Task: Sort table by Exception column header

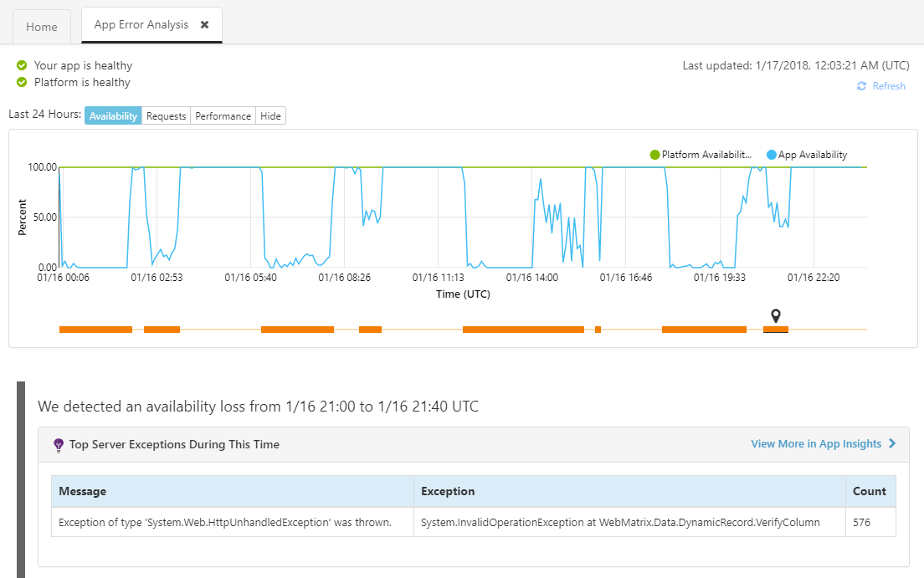Action: [x=448, y=491]
